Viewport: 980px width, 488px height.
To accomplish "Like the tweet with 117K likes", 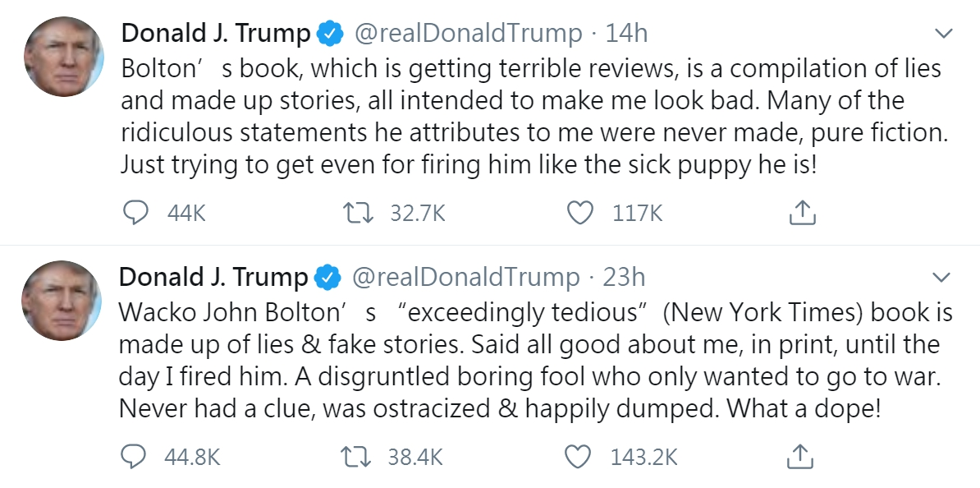I will point(579,214).
